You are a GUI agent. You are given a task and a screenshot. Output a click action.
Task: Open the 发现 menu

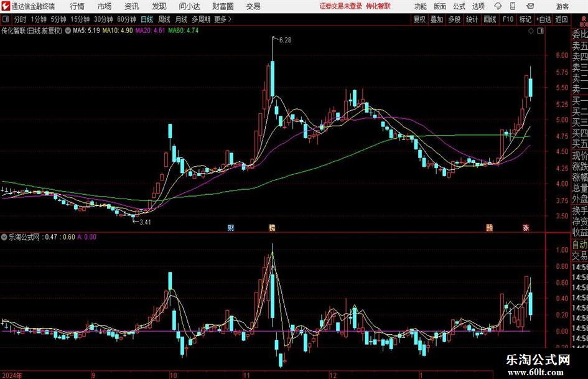tap(159, 6)
